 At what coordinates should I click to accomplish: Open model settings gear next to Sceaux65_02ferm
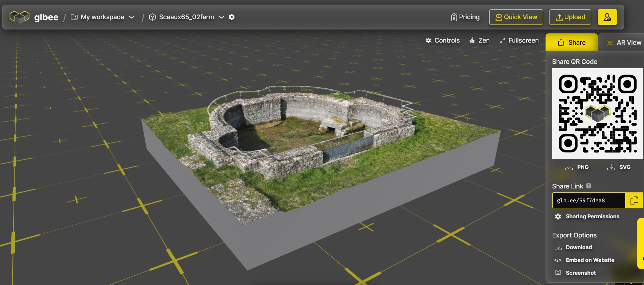[232, 17]
